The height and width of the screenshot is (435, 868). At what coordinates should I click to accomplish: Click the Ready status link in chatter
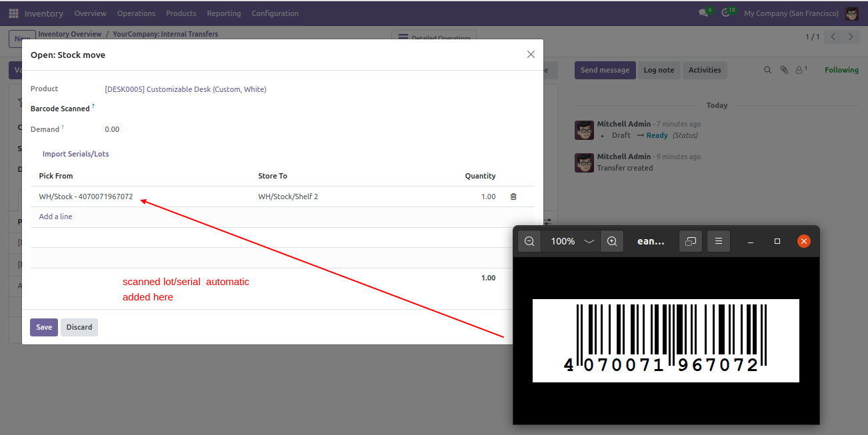pos(657,135)
